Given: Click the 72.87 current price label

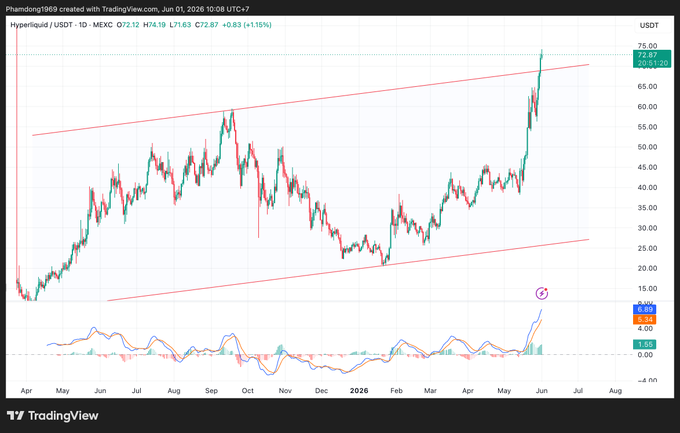Looking at the screenshot, I should (x=647, y=55).
